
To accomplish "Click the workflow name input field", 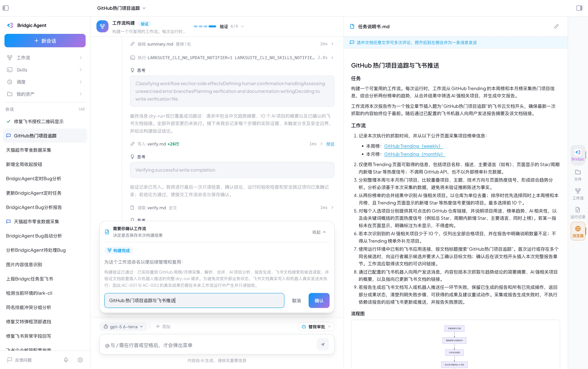I will pos(194,300).
